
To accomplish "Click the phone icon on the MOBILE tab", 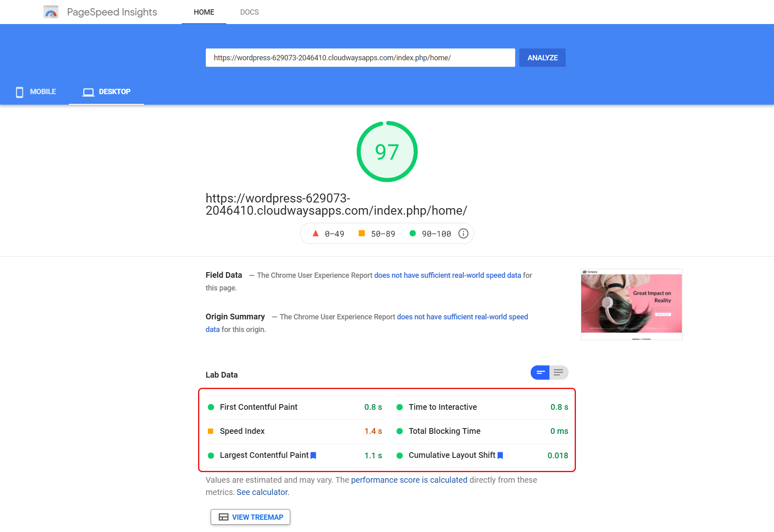I will click(19, 92).
